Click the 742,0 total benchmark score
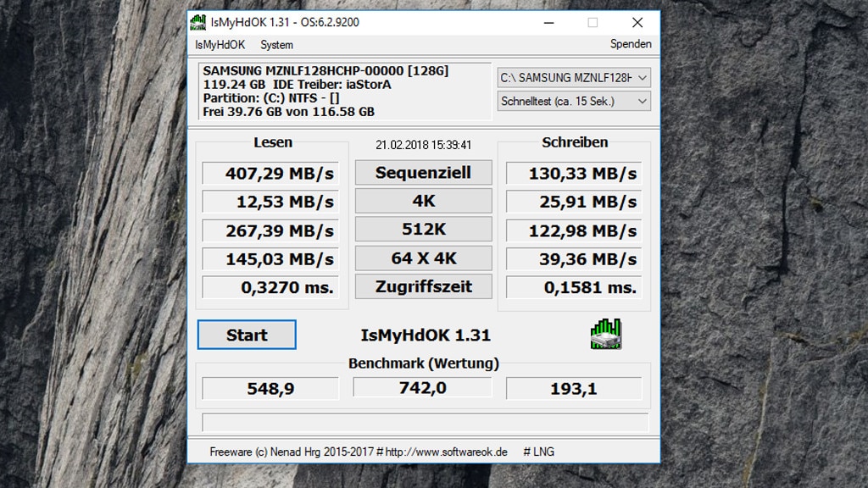This screenshot has height=488, width=868. click(x=422, y=387)
